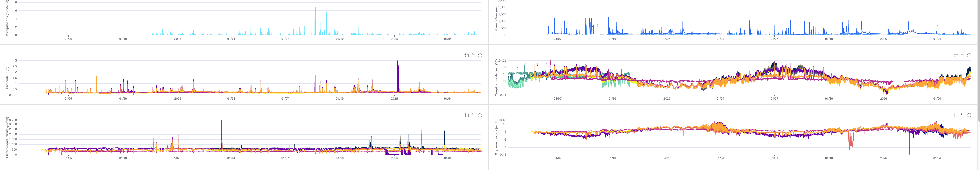
Task: Click the "2026" tick on the Niveau d'eau chart
Action: coord(883,39)
